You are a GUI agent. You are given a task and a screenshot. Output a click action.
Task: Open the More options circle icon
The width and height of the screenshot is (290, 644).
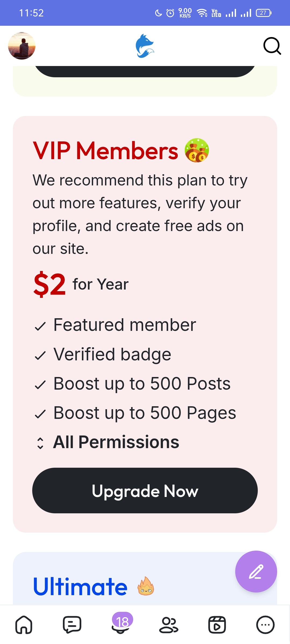pos(265,625)
